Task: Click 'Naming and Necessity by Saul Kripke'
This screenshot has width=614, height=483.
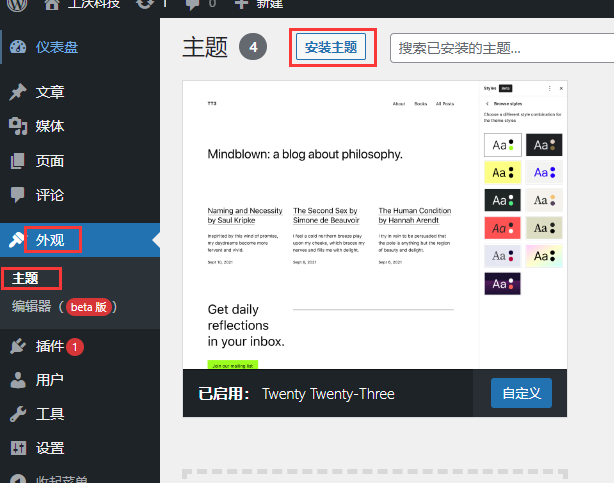Action: 245,215
